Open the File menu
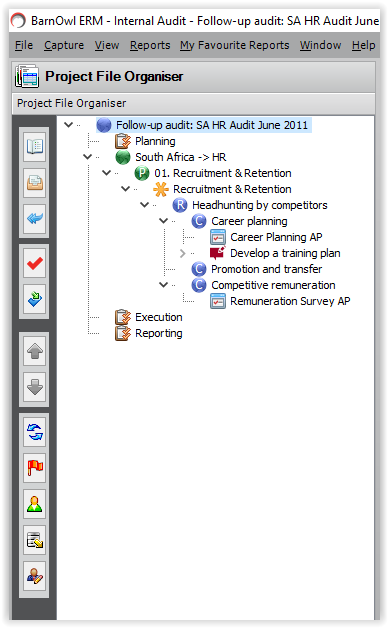 point(24,45)
